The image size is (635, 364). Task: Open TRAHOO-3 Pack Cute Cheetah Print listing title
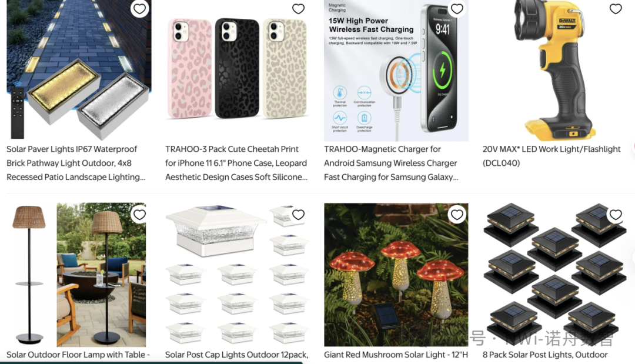coord(236,163)
